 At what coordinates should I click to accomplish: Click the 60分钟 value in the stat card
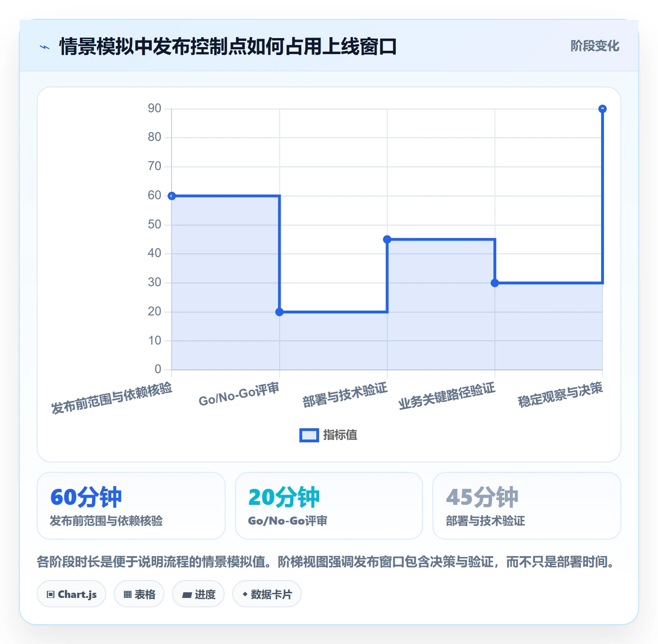[86, 497]
